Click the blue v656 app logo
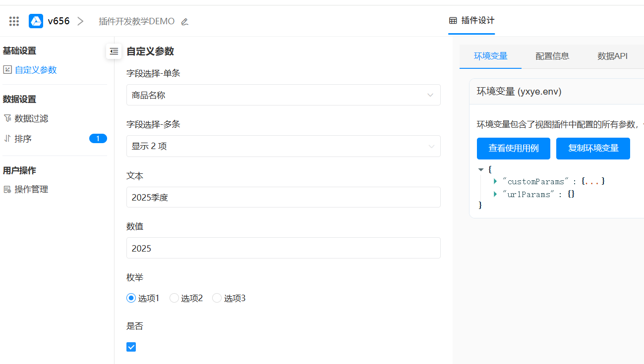 [x=36, y=21]
